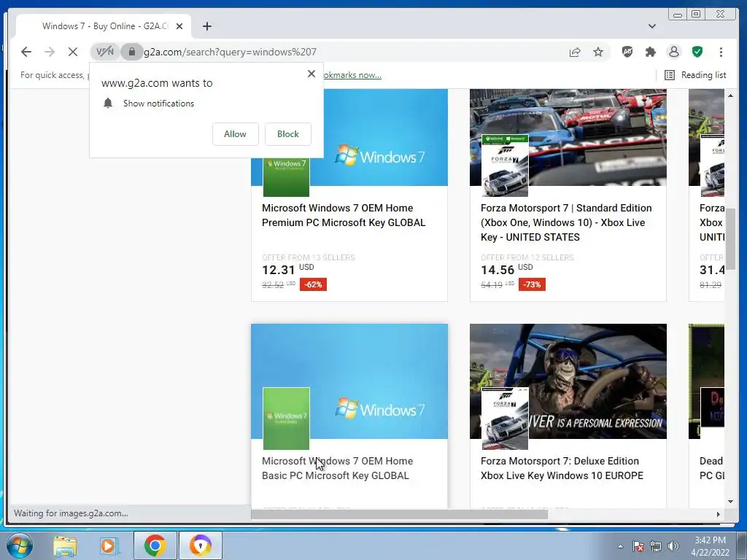Screen dimensions: 747x560
Task: Open the Chrome profile avatar
Action: pyautogui.click(x=674, y=52)
